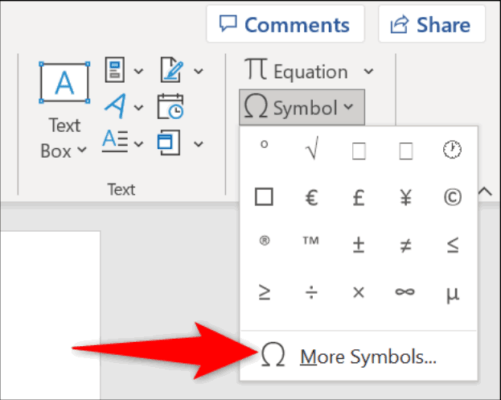Viewport: 501px width, 400px height.
Task: Insert the less-than-or-equal symbol
Action: 453,245
